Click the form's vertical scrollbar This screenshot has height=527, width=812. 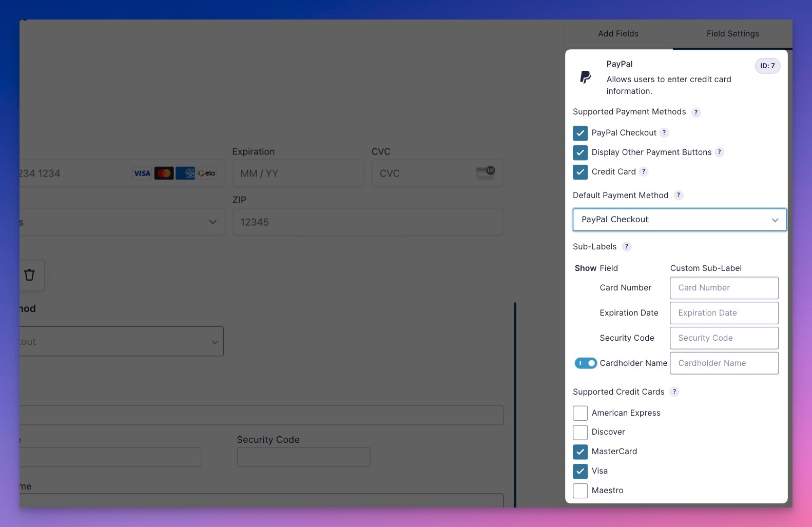(515, 405)
